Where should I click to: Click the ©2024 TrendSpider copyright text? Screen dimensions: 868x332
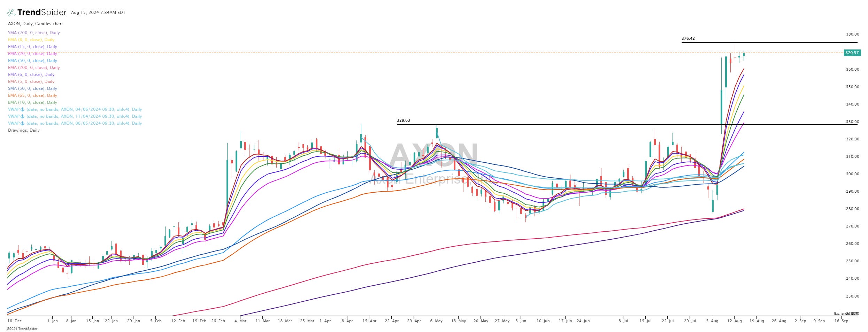22,329
